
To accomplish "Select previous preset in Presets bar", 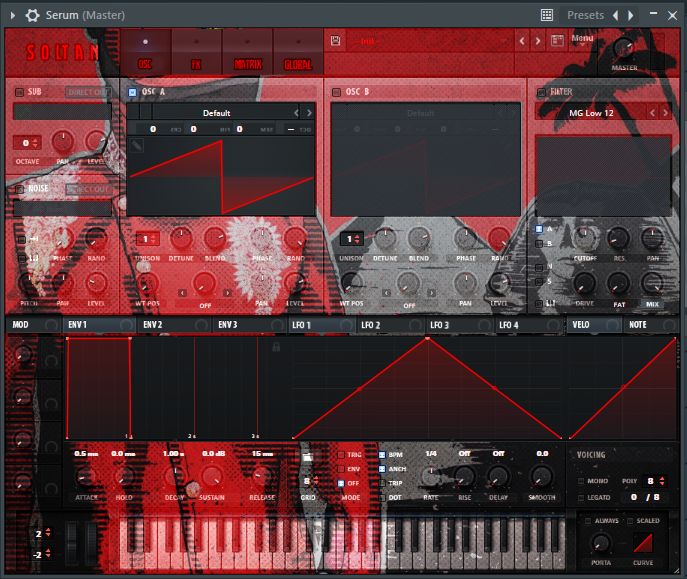I will (x=616, y=15).
